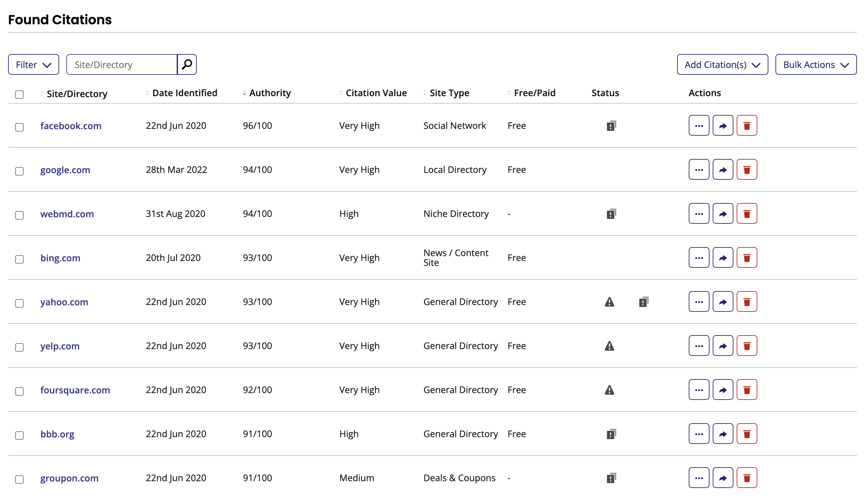This screenshot has height=498, width=868.
Task: Click the duplicate alert icon for webmd.com
Action: click(611, 214)
